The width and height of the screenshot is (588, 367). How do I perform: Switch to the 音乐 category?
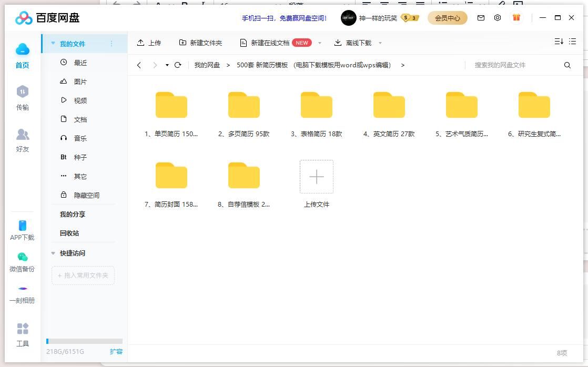click(x=80, y=138)
